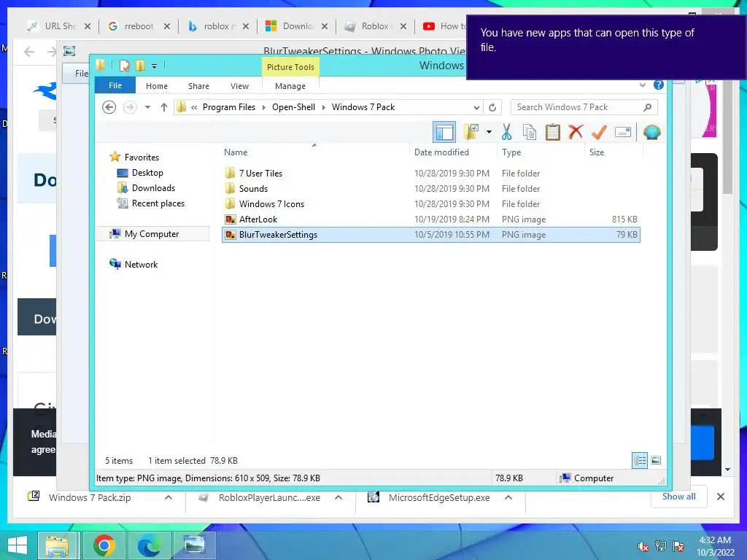Click the E-mail envelope toolbar icon
747x560 pixels.
pos(623,132)
